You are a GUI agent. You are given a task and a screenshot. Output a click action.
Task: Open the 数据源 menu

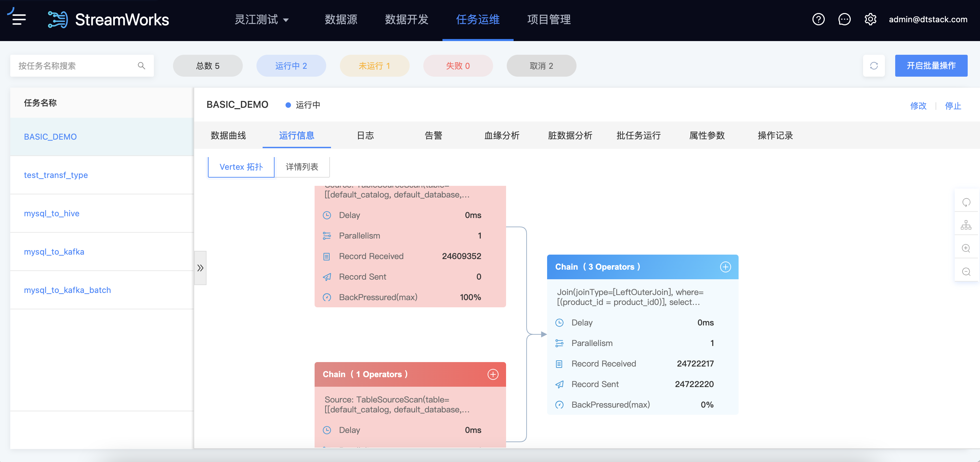(341, 20)
